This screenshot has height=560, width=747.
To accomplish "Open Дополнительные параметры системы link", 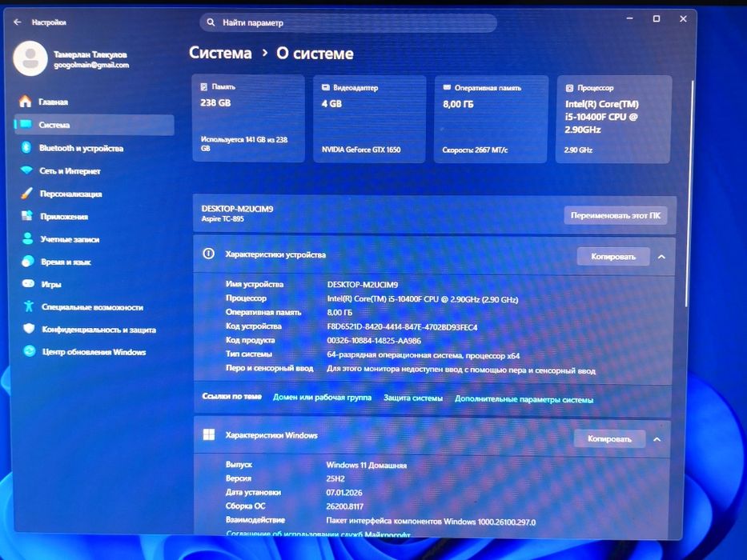I will pos(524,399).
